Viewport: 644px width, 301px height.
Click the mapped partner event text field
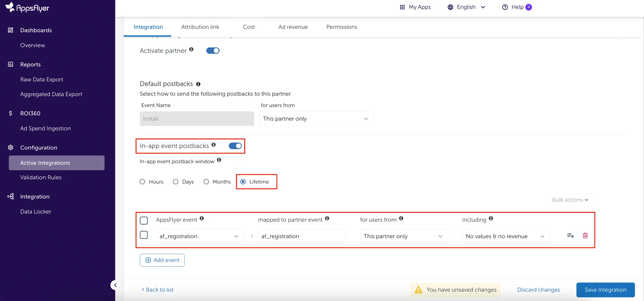point(302,236)
